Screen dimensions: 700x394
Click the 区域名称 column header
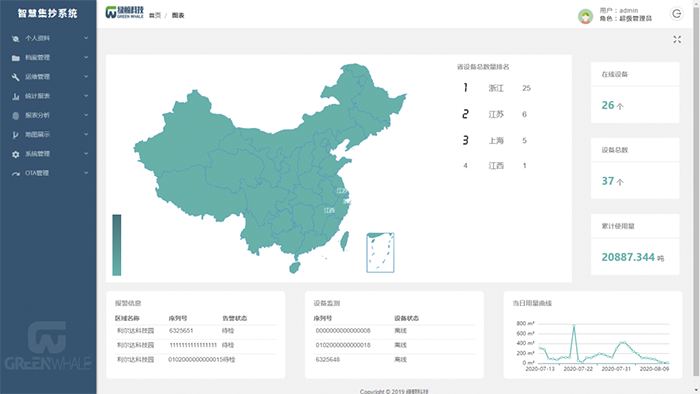[x=127, y=318]
